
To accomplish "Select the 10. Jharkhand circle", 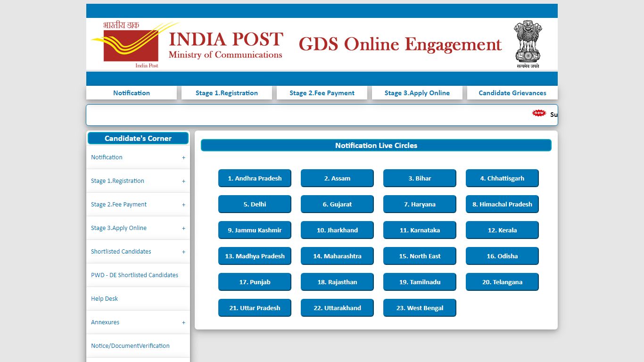I will (x=337, y=230).
